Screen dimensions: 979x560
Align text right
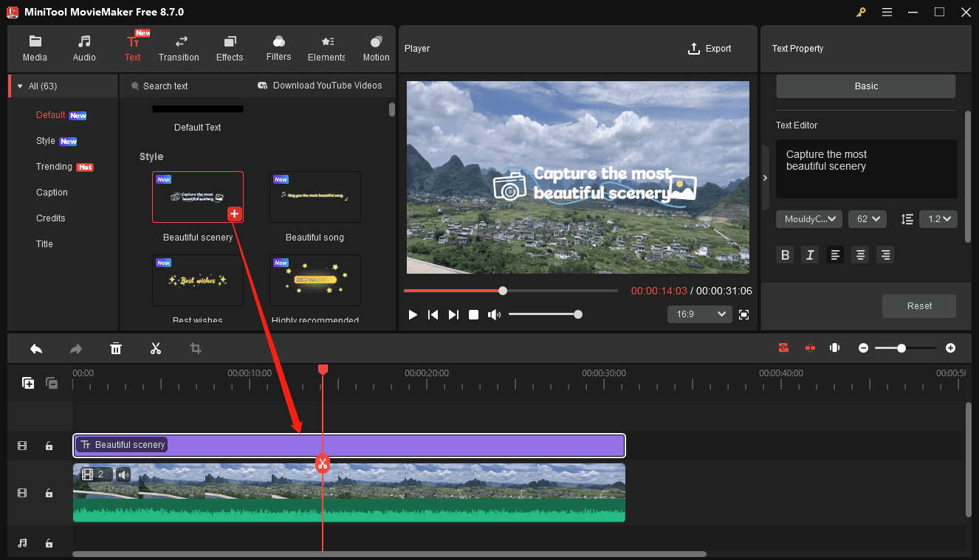[885, 255]
